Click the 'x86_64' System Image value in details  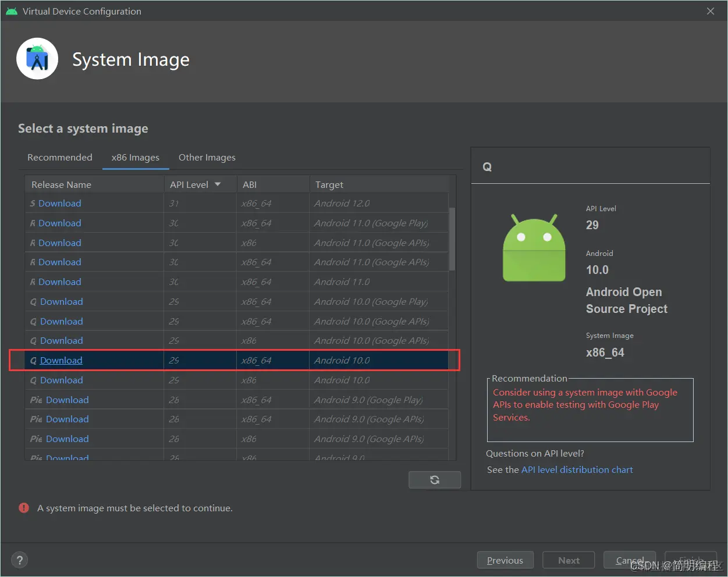tap(605, 352)
